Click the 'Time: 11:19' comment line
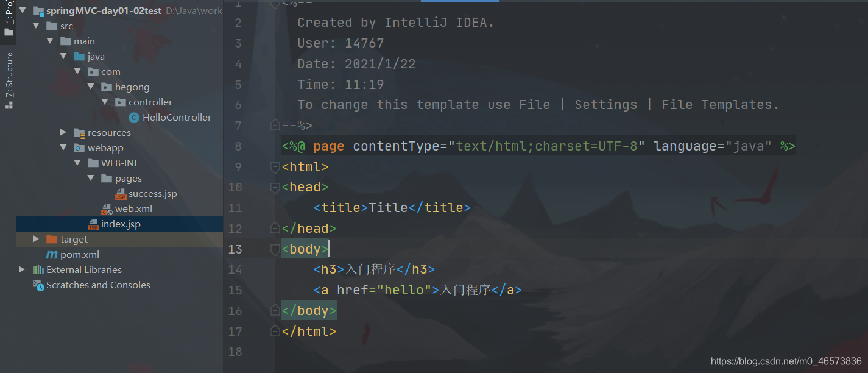 coord(340,85)
